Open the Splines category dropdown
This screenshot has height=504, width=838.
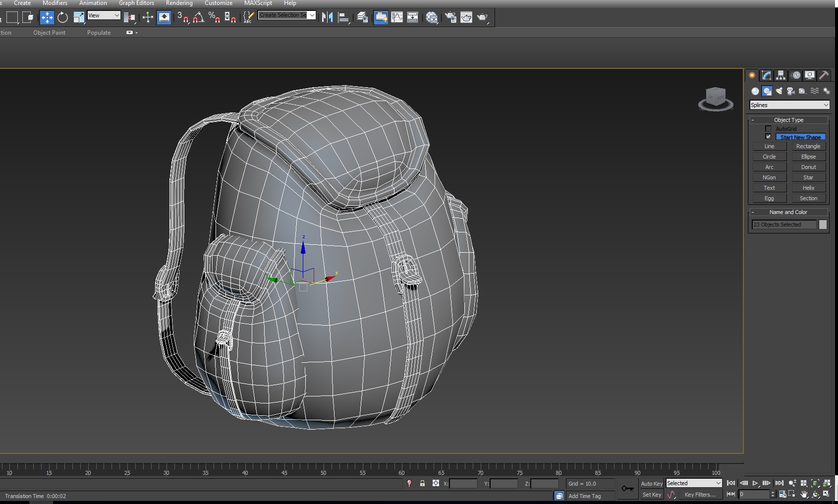(x=789, y=105)
